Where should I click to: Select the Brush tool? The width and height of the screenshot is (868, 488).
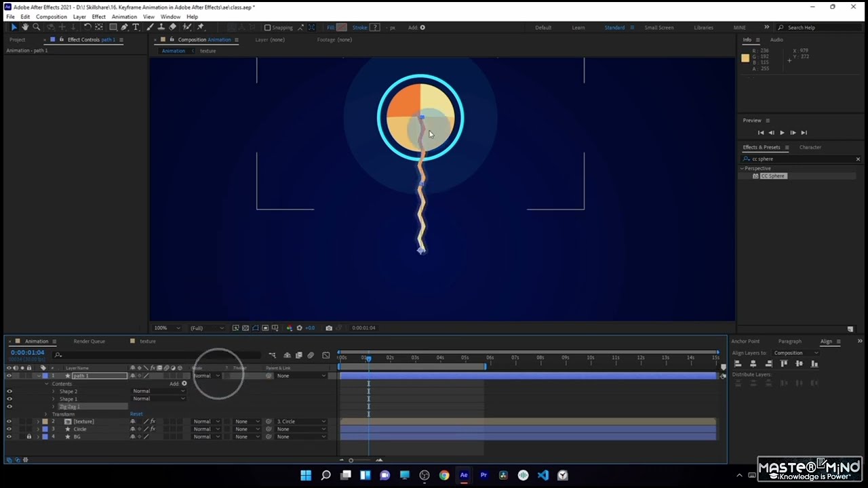coord(150,27)
